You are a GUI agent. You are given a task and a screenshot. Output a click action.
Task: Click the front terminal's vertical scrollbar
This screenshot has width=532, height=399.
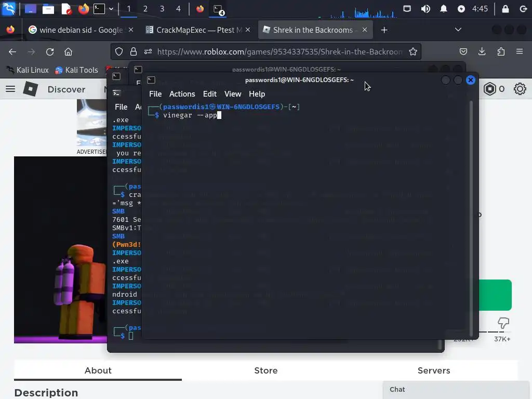(x=471, y=219)
